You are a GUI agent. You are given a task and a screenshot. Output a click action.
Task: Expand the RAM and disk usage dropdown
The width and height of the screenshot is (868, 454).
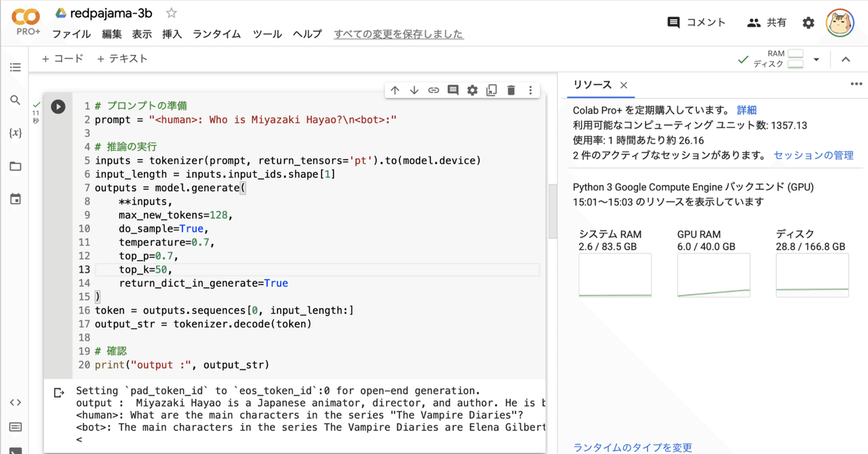click(817, 59)
